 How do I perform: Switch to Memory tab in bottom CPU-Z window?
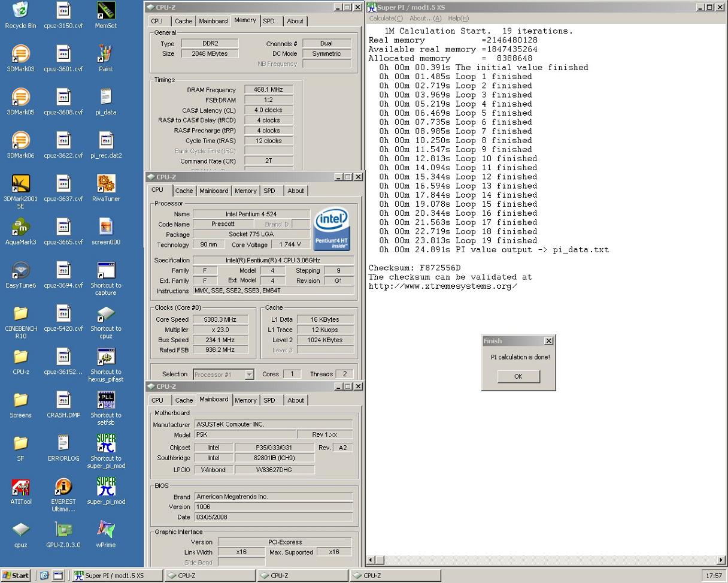coord(245,400)
